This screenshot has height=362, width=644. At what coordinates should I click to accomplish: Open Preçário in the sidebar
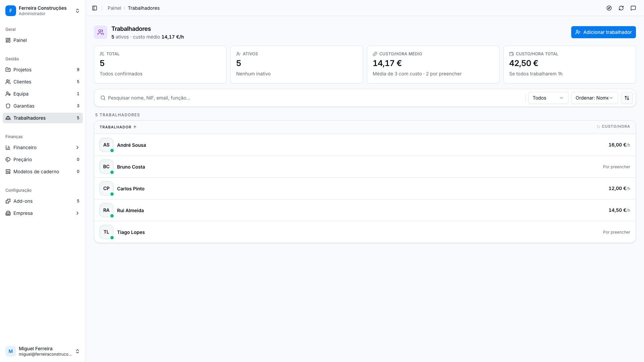pos(43,160)
